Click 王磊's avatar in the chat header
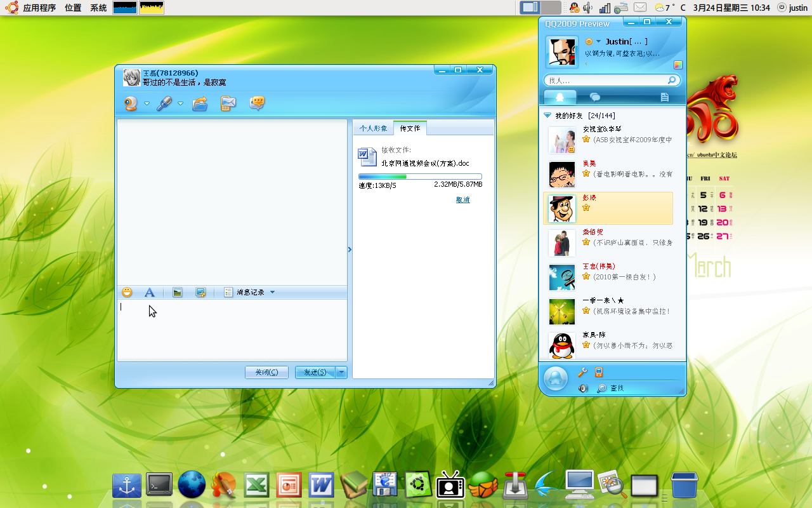812x508 pixels. 131,77
